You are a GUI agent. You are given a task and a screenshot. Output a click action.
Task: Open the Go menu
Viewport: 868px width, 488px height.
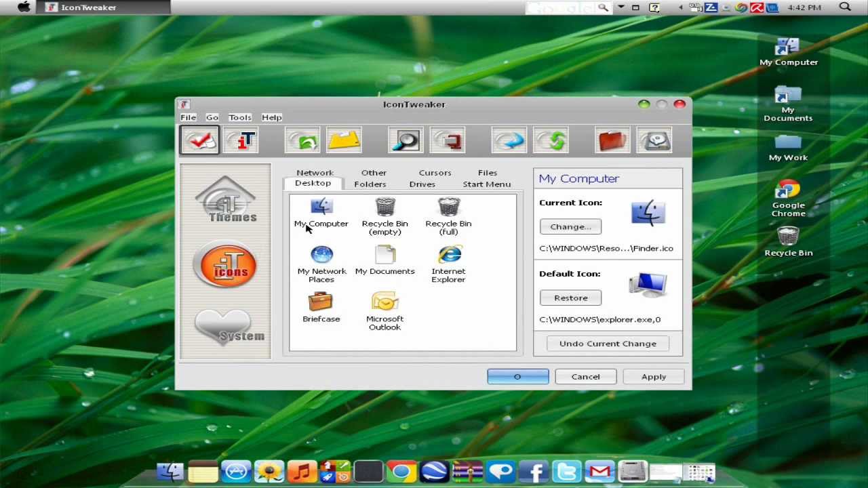pos(212,117)
